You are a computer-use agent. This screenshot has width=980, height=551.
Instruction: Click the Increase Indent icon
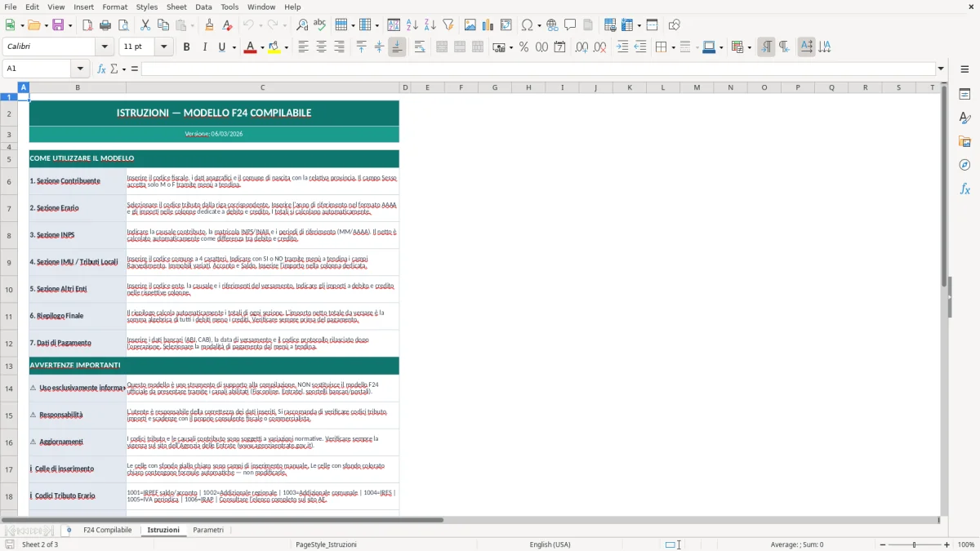pyautogui.click(x=622, y=47)
